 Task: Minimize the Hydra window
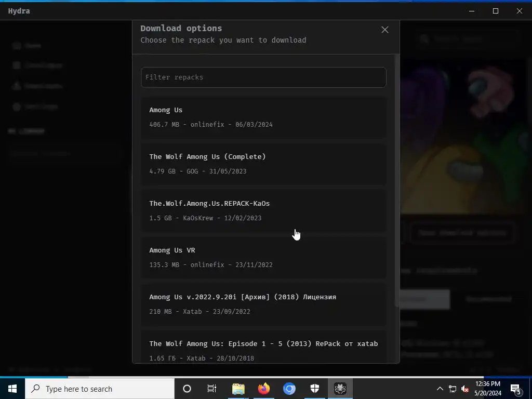click(472, 11)
